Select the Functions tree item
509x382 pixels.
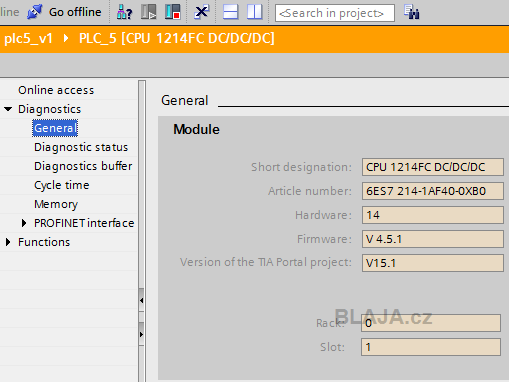tap(44, 242)
